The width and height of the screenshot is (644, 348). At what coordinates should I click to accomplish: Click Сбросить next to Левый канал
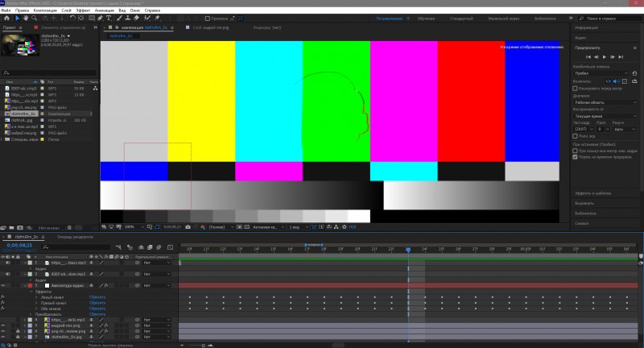coord(97,297)
